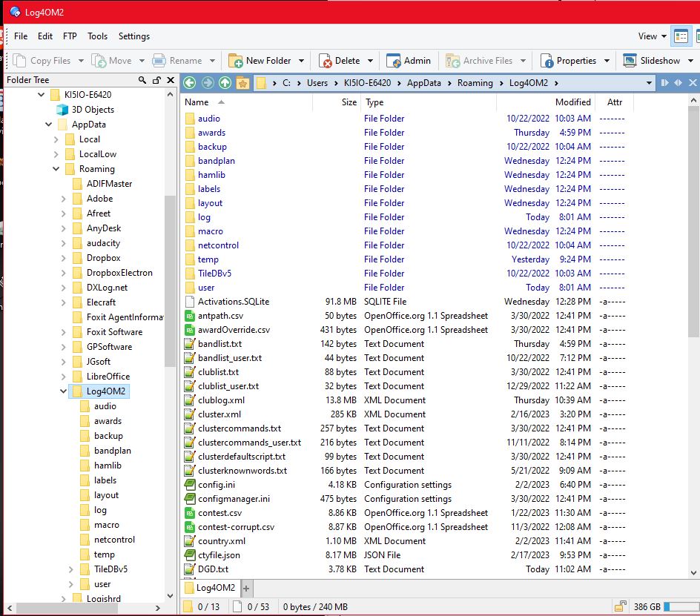Select the LibreOffice folder in Folder Tree

coord(108,377)
